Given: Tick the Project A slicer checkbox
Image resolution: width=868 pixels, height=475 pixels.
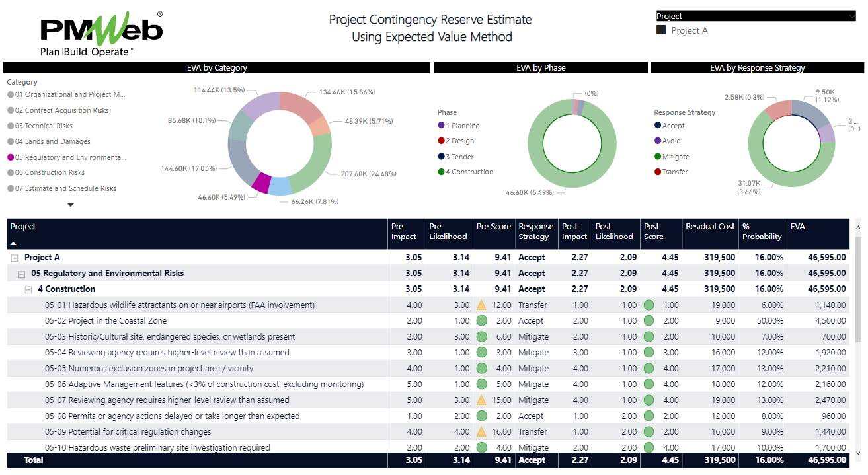Looking at the screenshot, I should pyautogui.click(x=661, y=30).
